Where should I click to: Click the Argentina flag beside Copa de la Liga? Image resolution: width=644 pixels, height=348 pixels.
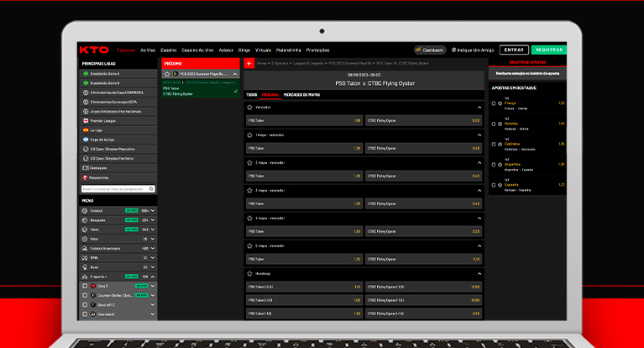click(86, 140)
